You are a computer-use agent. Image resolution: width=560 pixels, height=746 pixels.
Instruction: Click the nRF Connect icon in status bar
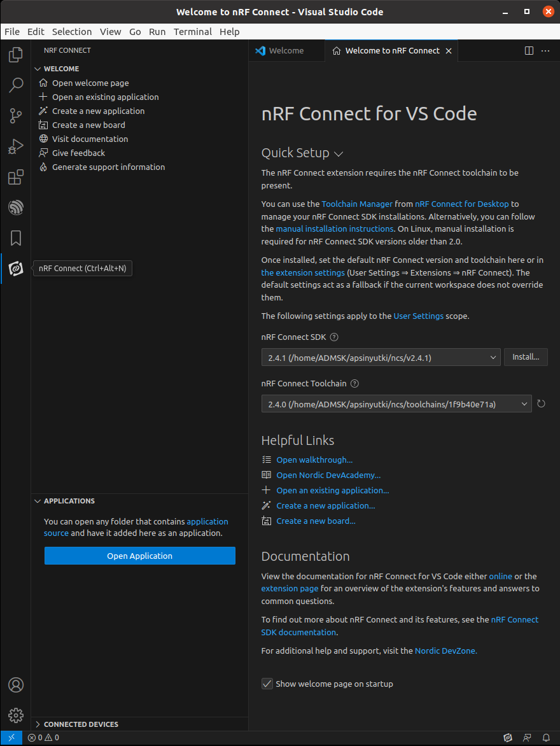pyautogui.click(x=508, y=738)
